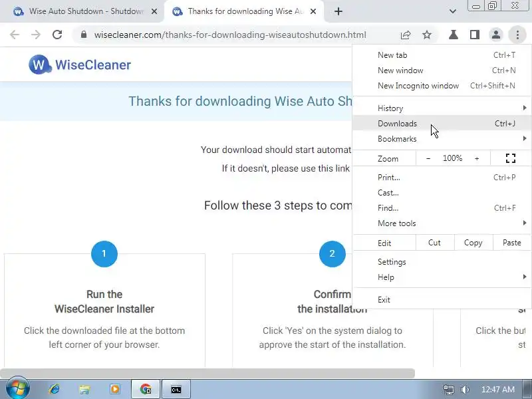
Task: Open Windows Explorer folder in taskbar
Action: click(x=84, y=389)
